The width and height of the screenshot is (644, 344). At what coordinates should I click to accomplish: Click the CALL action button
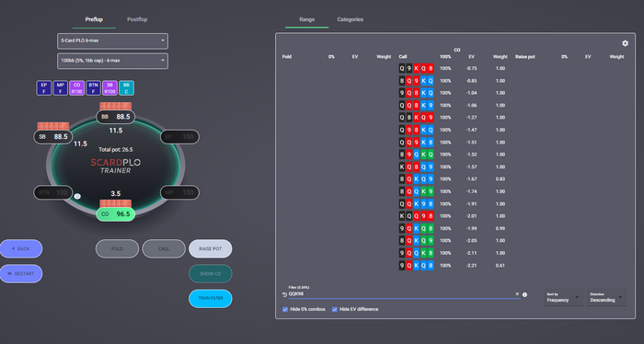click(x=164, y=248)
